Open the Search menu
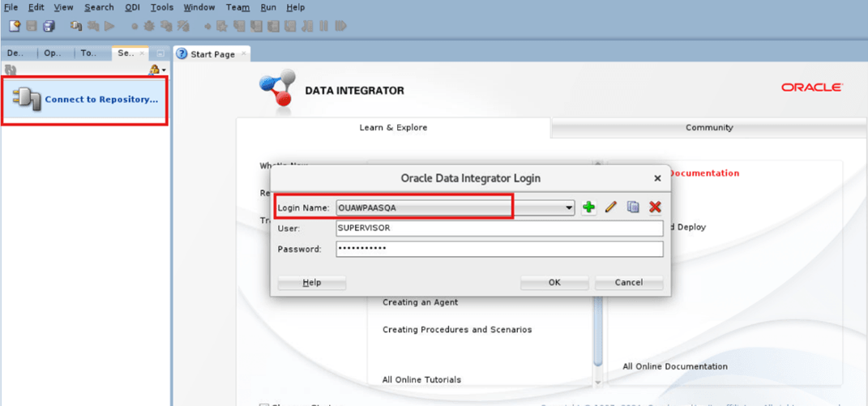 click(99, 8)
